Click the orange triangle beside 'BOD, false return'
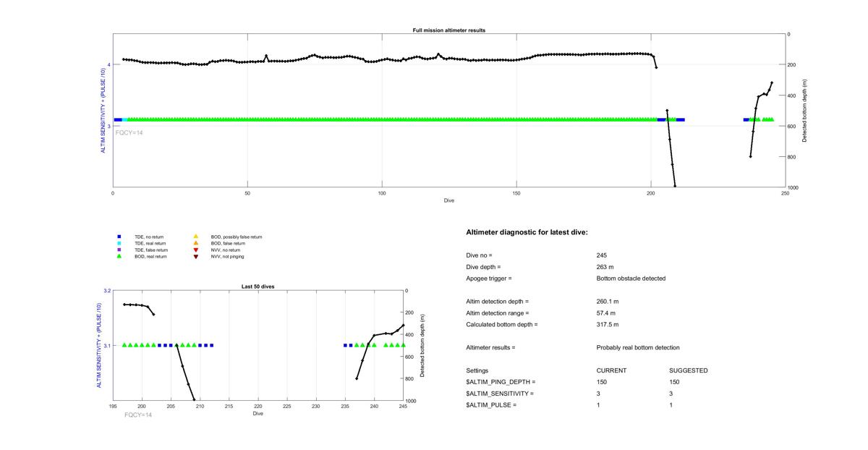The width and height of the screenshot is (868, 450). 195,243
